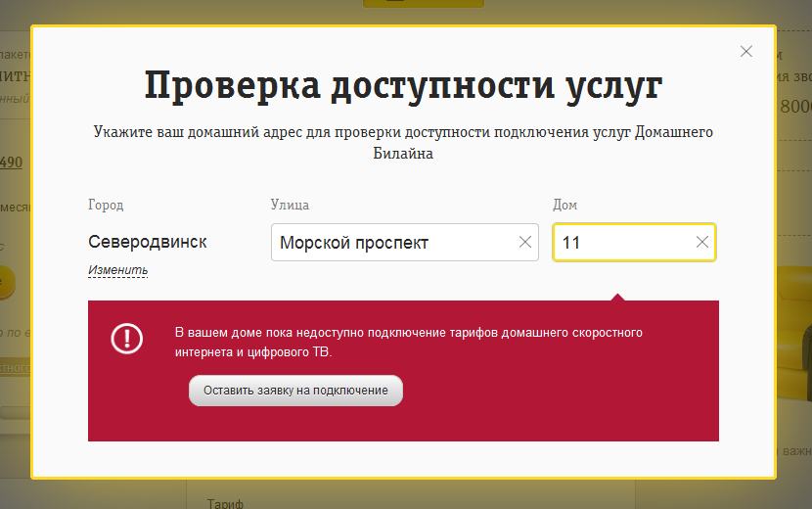This screenshot has width=812, height=509.
Task: Click the Изменить link under the city
Action: coord(117,270)
